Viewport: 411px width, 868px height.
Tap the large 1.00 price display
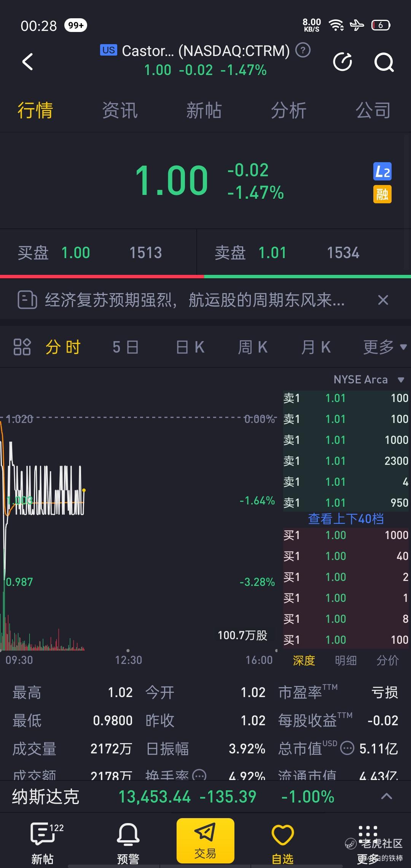pyautogui.click(x=172, y=181)
